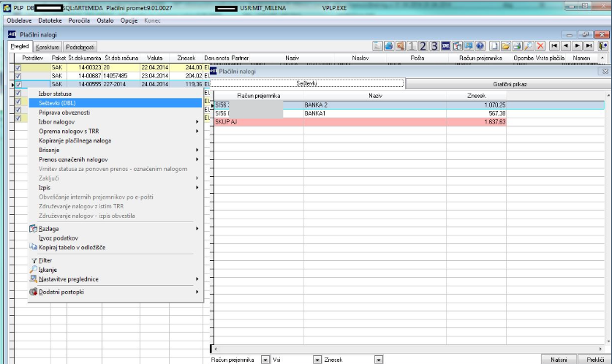Click the summary grid horizontal scrollbar
The width and height of the screenshot is (612, 364).
[x=409, y=349]
